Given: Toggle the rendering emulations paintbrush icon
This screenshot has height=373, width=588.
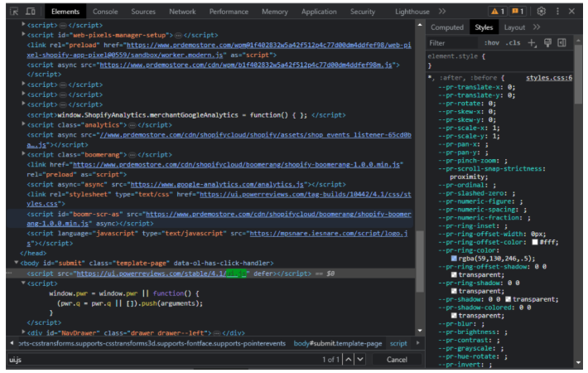Looking at the screenshot, I should (x=548, y=43).
